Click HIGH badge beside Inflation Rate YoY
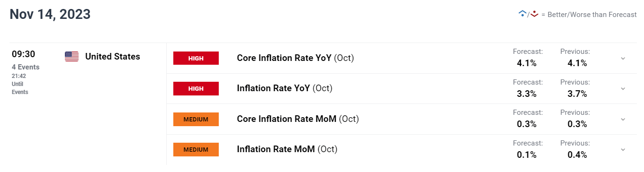Image resolution: width=644 pixels, height=172 pixels. (196, 88)
